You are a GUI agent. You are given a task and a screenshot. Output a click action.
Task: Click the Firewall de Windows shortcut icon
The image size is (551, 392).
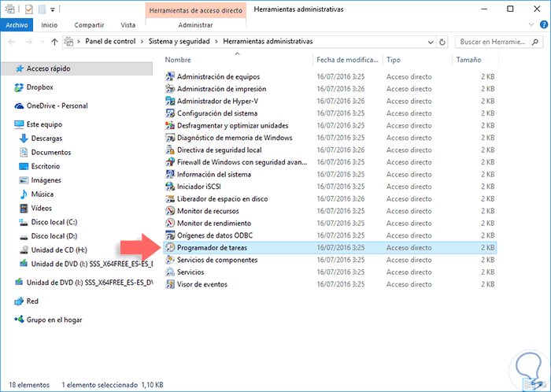pos(170,162)
